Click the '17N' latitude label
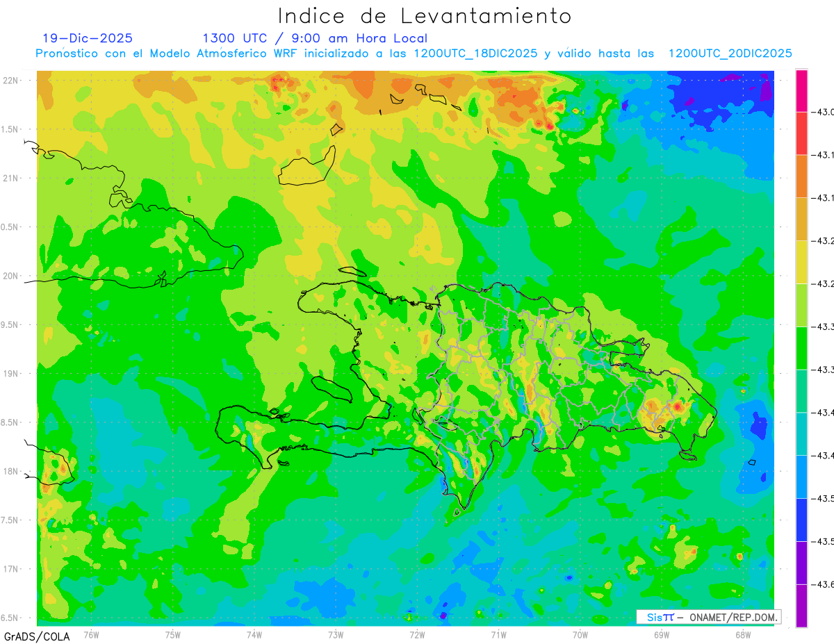Viewport: 834px width, 644px height. click(x=12, y=569)
